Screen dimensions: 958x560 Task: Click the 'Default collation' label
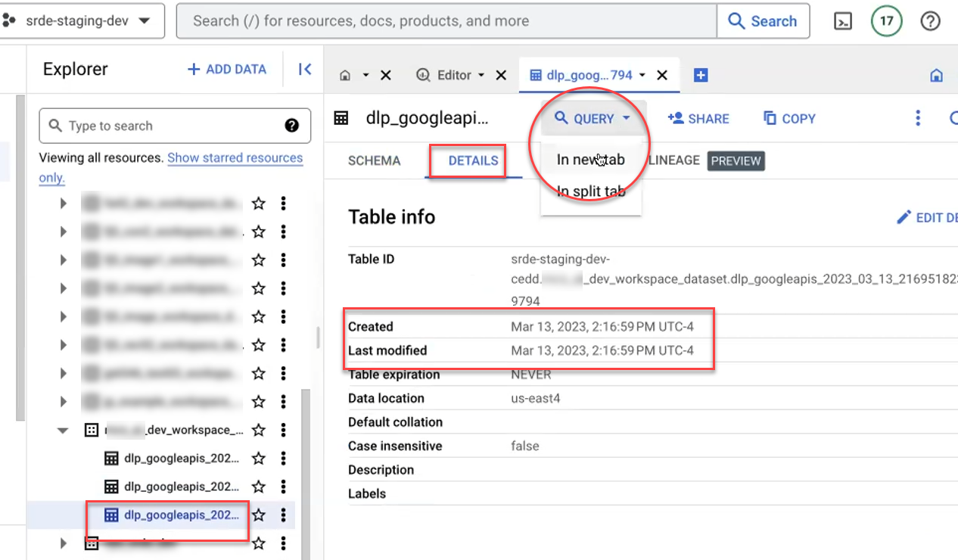coord(395,422)
